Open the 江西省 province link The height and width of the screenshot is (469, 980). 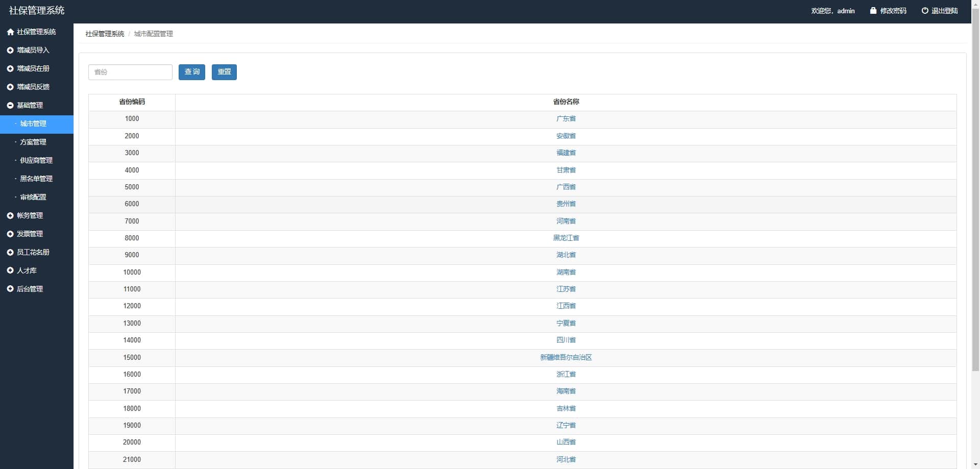566,306
